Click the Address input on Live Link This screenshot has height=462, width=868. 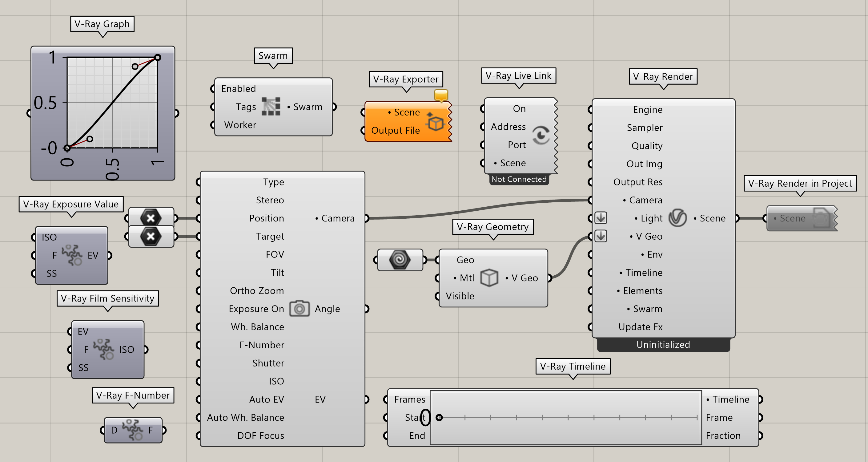[508, 127]
